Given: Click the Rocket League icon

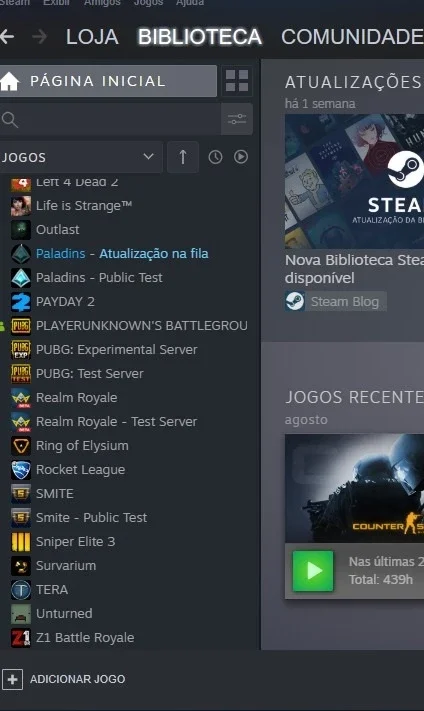Looking at the screenshot, I should (21, 470).
